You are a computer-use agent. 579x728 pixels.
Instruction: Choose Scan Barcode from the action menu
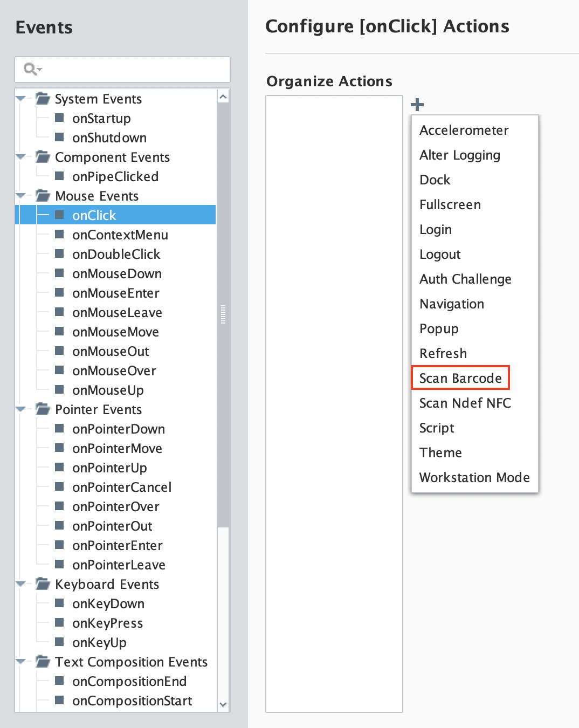click(x=460, y=378)
